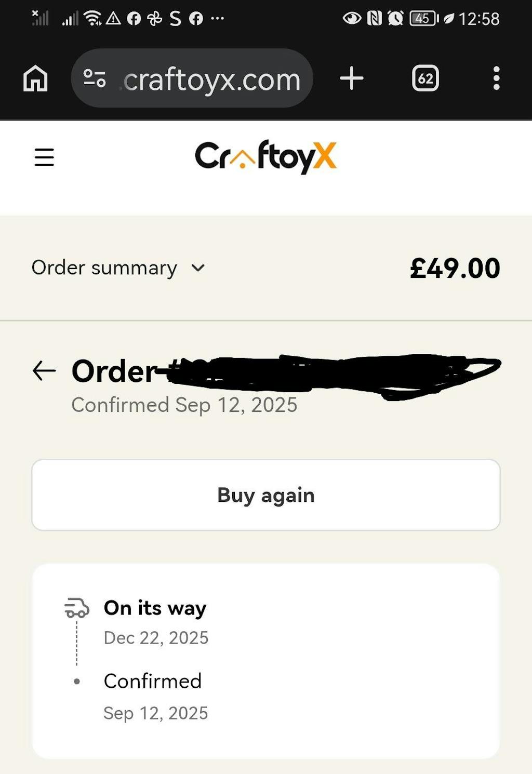Image resolution: width=532 pixels, height=774 pixels.
Task: Tap the Wi-Fi status icon
Action: tap(92, 19)
